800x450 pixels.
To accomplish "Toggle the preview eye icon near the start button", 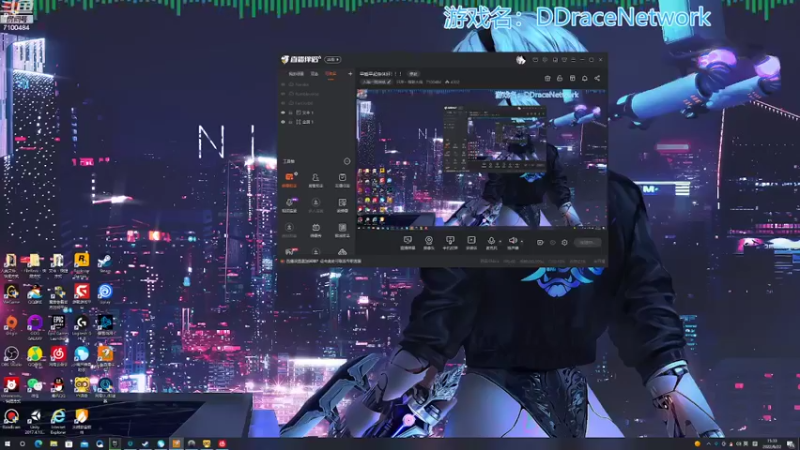I will [553, 242].
